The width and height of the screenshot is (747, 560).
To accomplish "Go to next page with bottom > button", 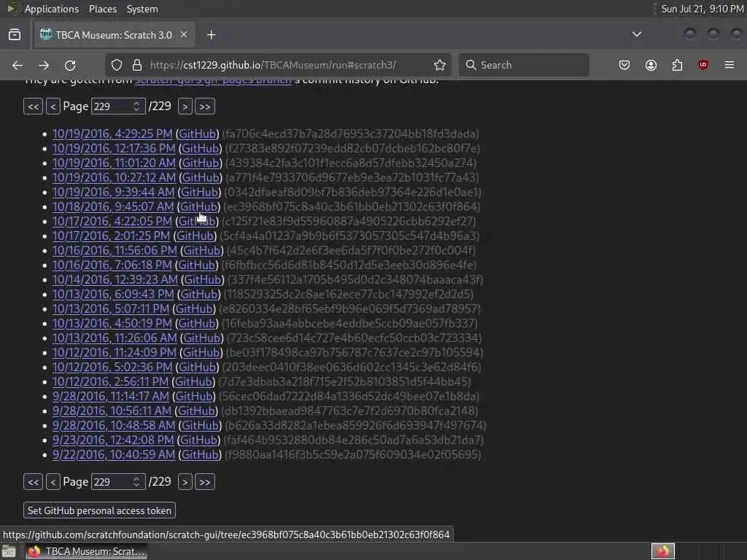I will 185,482.
